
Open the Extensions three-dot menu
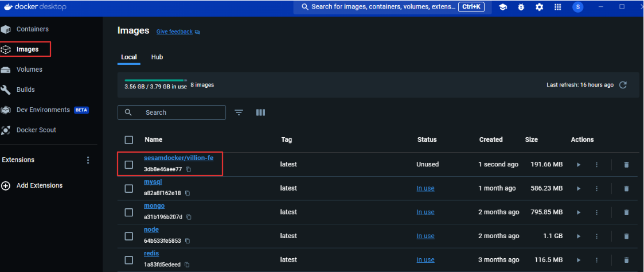point(88,160)
